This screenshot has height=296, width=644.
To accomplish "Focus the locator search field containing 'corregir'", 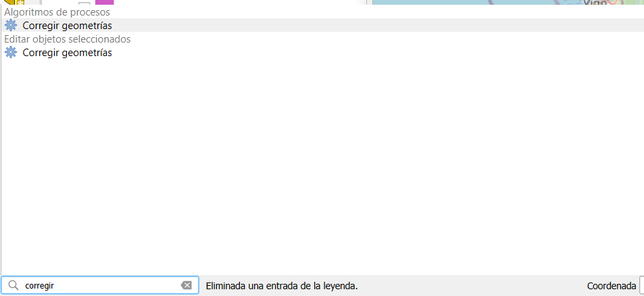I will tap(101, 286).
